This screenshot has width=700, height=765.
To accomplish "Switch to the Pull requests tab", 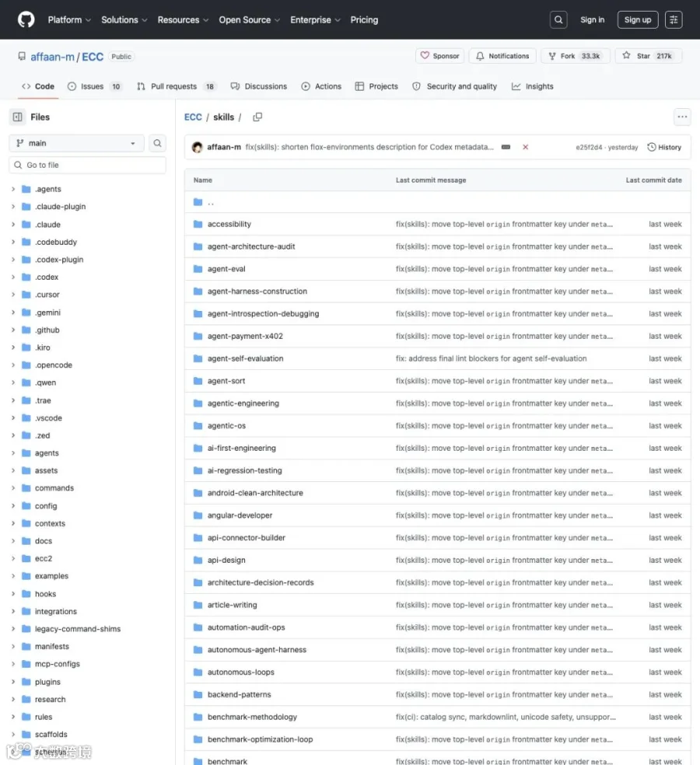I will [x=176, y=86].
